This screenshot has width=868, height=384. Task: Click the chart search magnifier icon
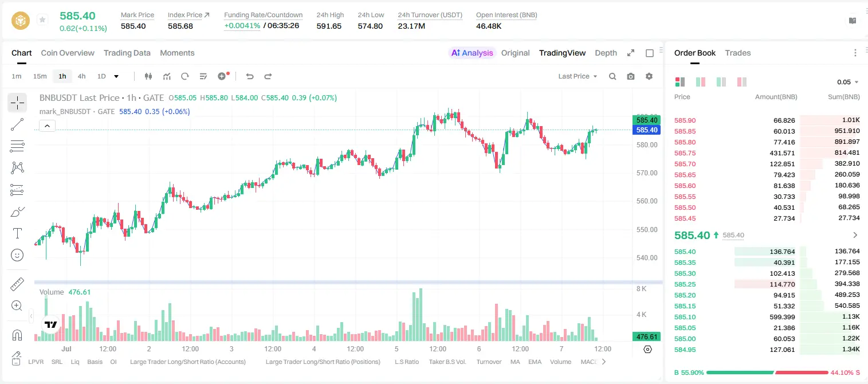tap(612, 76)
